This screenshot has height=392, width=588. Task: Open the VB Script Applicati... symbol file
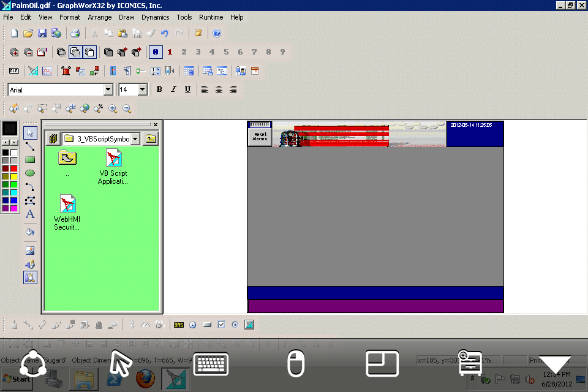tap(113, 167)
